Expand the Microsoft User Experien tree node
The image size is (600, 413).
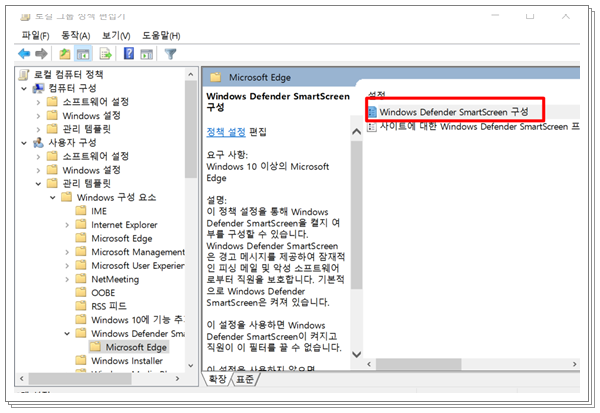tap(67, 266)
